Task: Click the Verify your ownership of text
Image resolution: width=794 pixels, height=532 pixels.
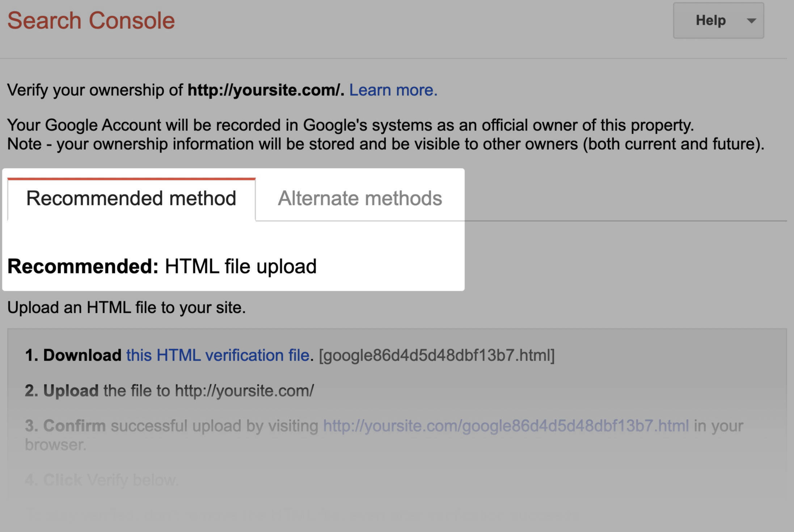Action: point(95,90)
